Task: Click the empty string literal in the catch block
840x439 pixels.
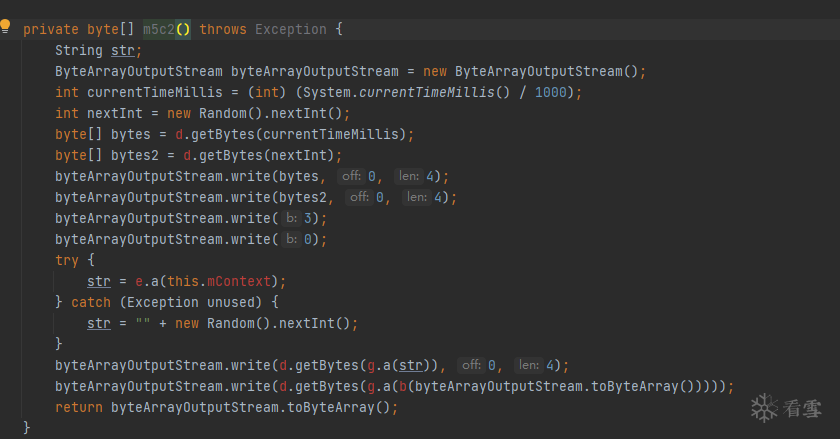Action: coord(127,323)
